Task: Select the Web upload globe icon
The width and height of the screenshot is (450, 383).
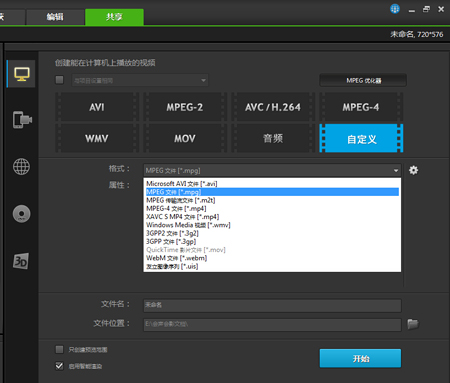Action: click(21, 166)
